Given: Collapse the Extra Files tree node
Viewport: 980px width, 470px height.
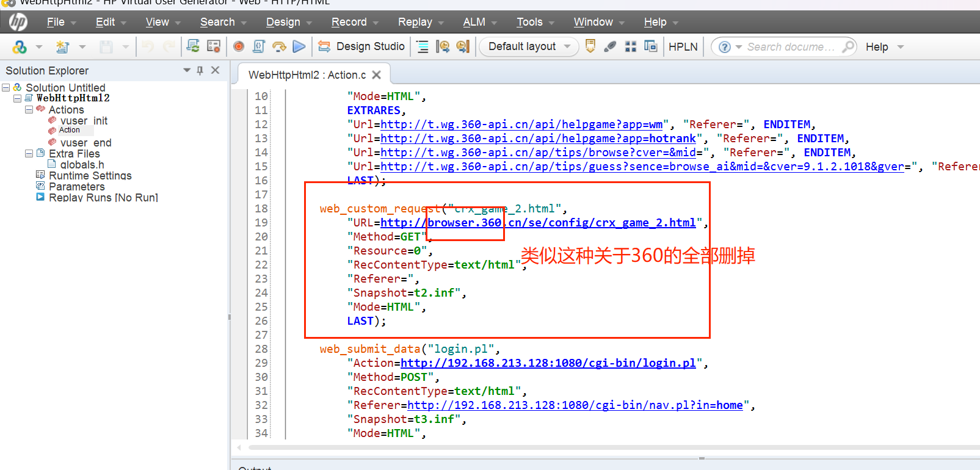Looking at the screenshot, I should [x=29, y=154].
